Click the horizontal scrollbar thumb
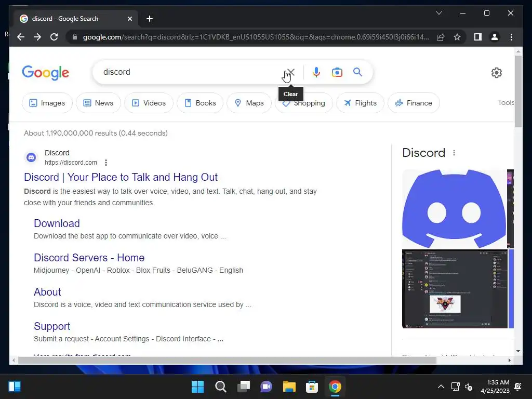Screen dimensions: 532x399 227,361
